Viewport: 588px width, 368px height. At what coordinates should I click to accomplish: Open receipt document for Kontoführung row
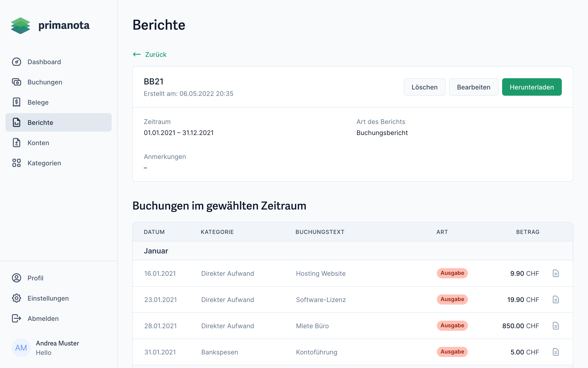tap(556, 352)
